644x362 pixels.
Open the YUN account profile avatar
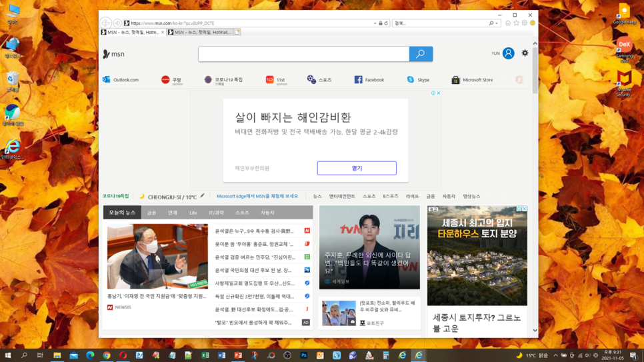[508, 53]
